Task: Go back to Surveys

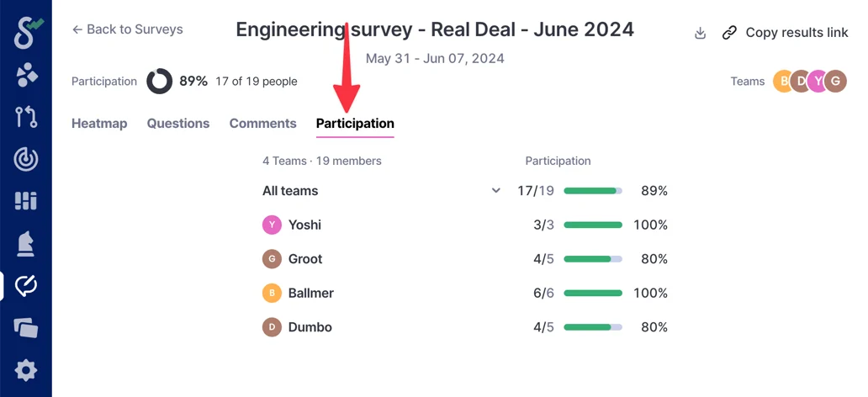Action: click(x=127, y=29)
